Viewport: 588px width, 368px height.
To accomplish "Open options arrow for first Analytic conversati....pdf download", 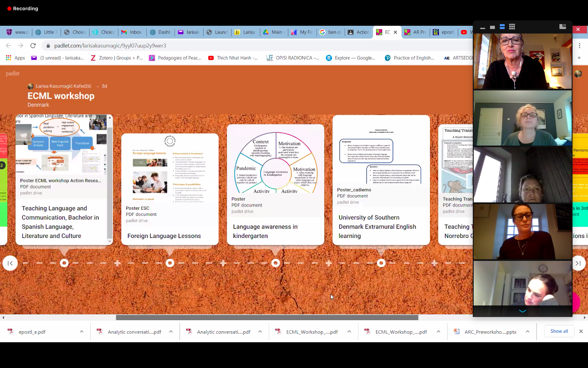I will pos(171,332).
